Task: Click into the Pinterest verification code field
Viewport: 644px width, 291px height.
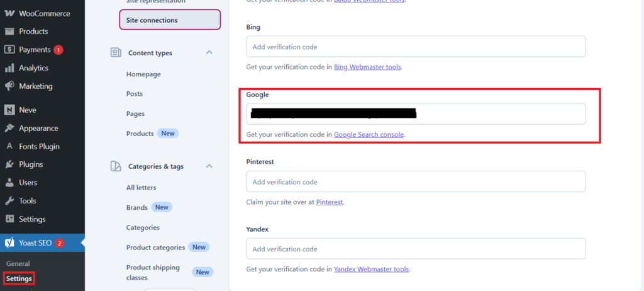Action: tap(416, 182)
